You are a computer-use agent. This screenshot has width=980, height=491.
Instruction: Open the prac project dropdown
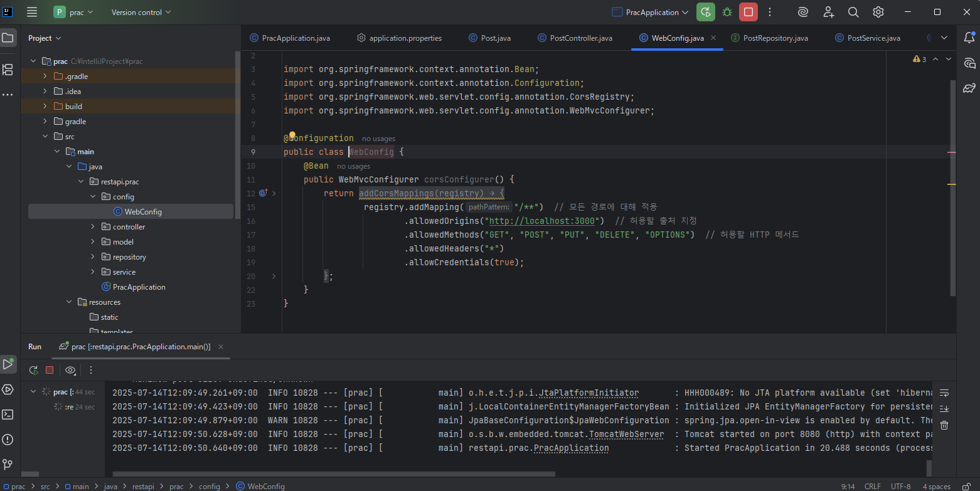click(74, 12)
